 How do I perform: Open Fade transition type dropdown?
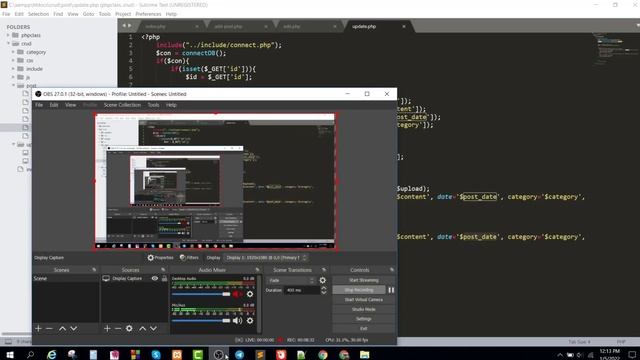(x=291, y=280)
